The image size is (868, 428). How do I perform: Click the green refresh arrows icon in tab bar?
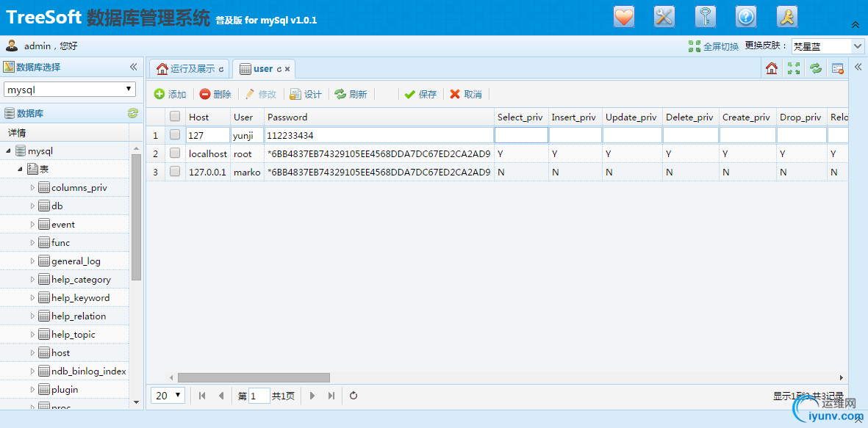(816, 68)
